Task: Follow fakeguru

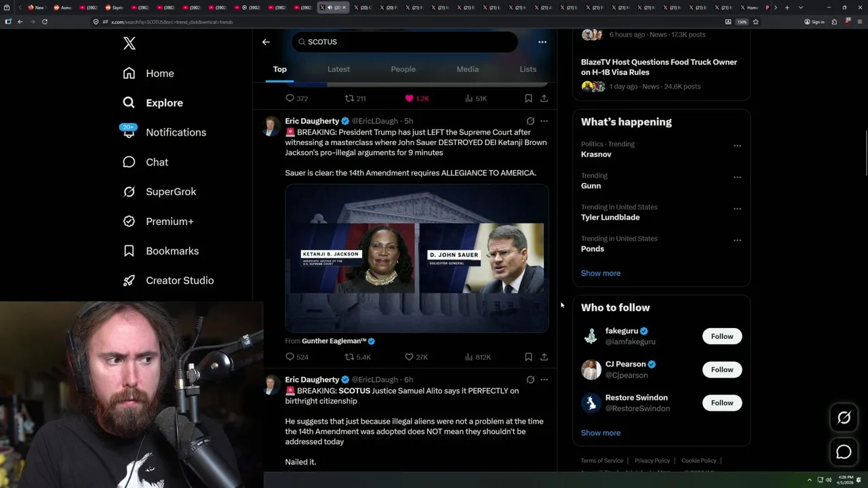Action: tap(722, 336)
